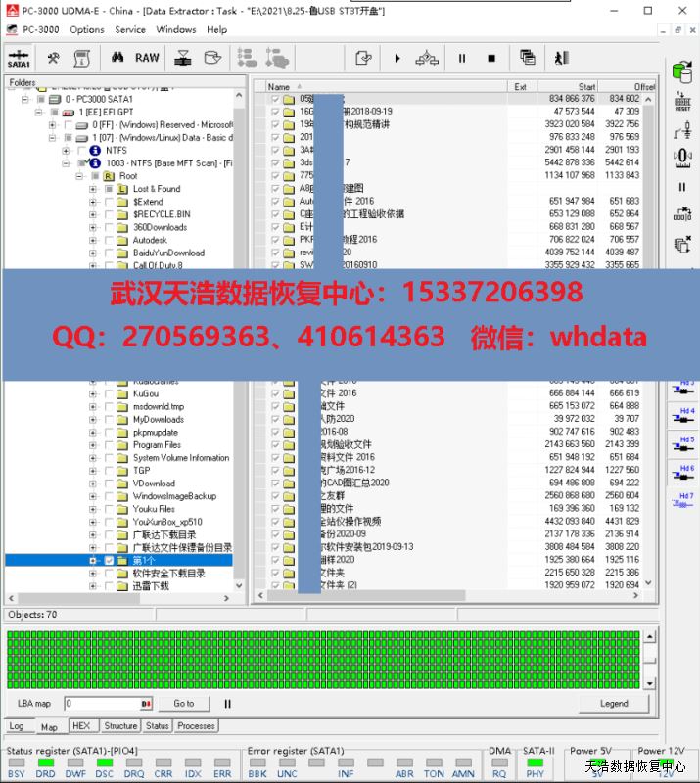Expand the Lost & Found folder node

tap(93, 189)
